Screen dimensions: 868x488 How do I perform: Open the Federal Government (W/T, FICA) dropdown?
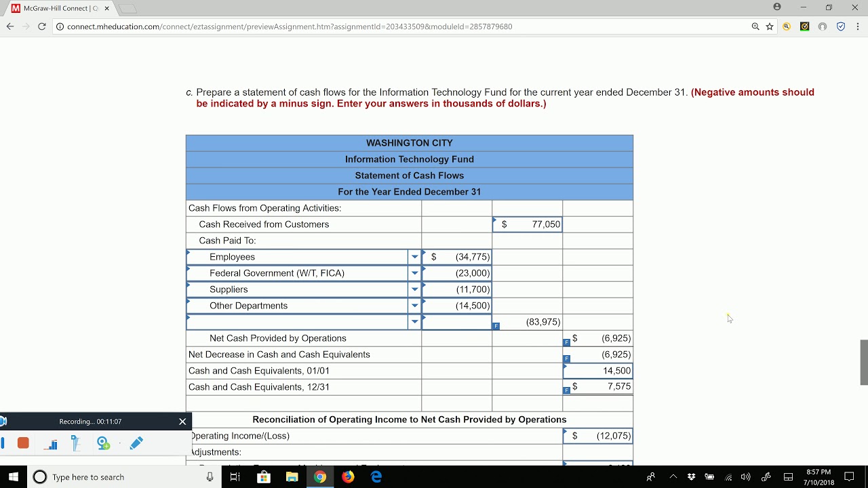pyautogui.click(x=414, y=273)
